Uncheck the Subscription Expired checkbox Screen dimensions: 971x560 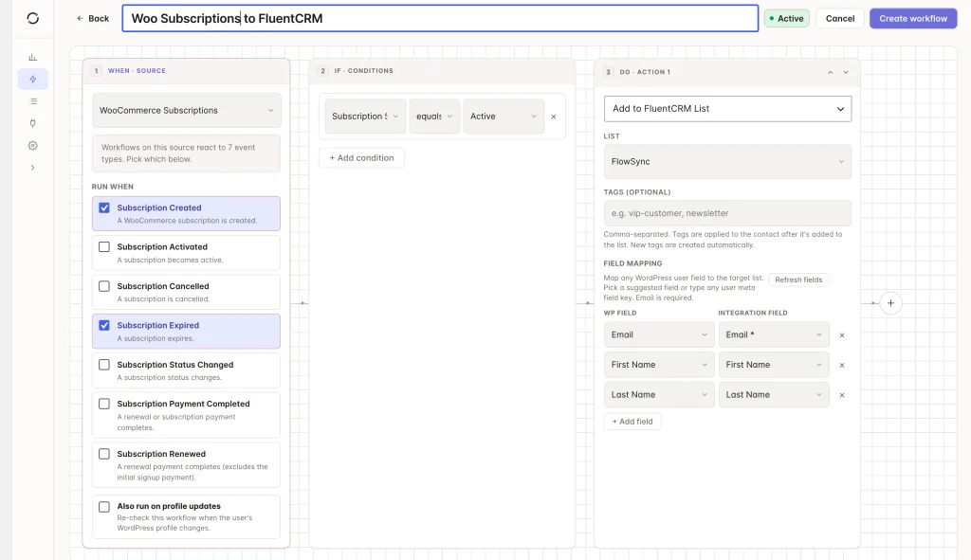104,325
